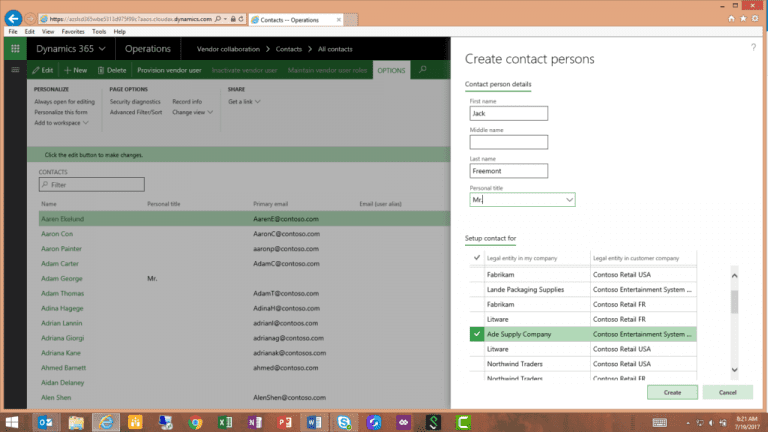The image size is (768, 432).
Task: Open Excel from the taskbar
Action: click(225, 422)
